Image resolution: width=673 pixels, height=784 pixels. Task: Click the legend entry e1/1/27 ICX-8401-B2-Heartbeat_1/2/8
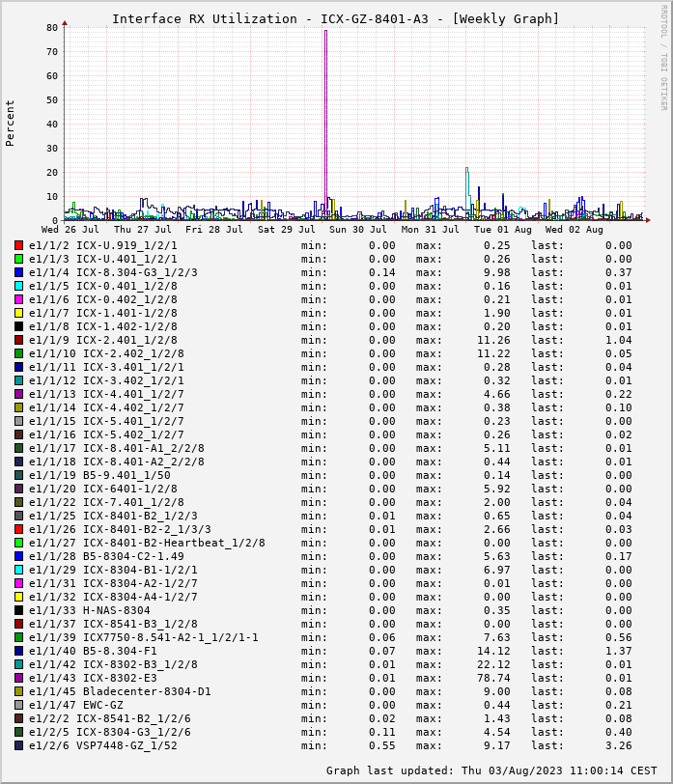(x=147, y=543)
